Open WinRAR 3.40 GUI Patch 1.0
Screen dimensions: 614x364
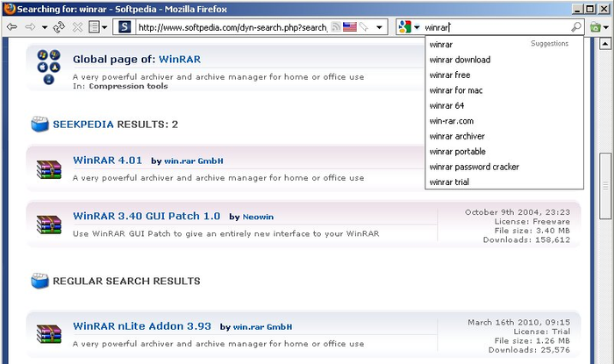[146, 216]
